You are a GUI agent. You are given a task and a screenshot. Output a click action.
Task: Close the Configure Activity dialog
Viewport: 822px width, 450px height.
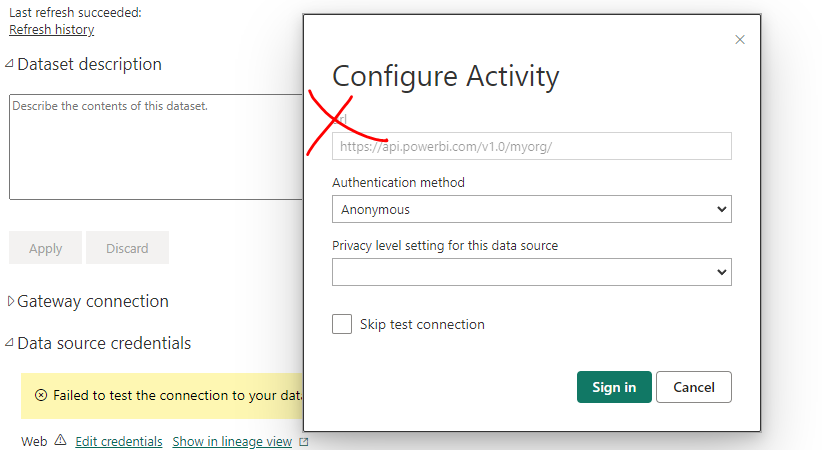[x=740, y=39]
